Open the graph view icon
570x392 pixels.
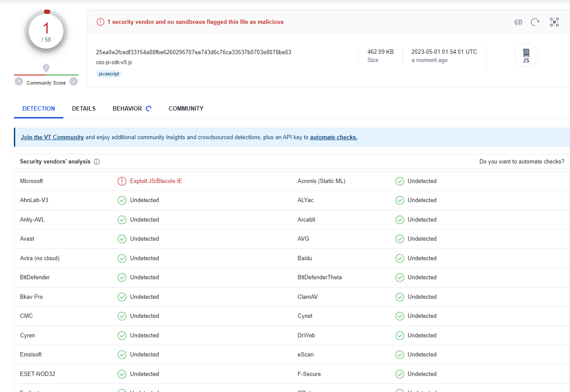554,22
